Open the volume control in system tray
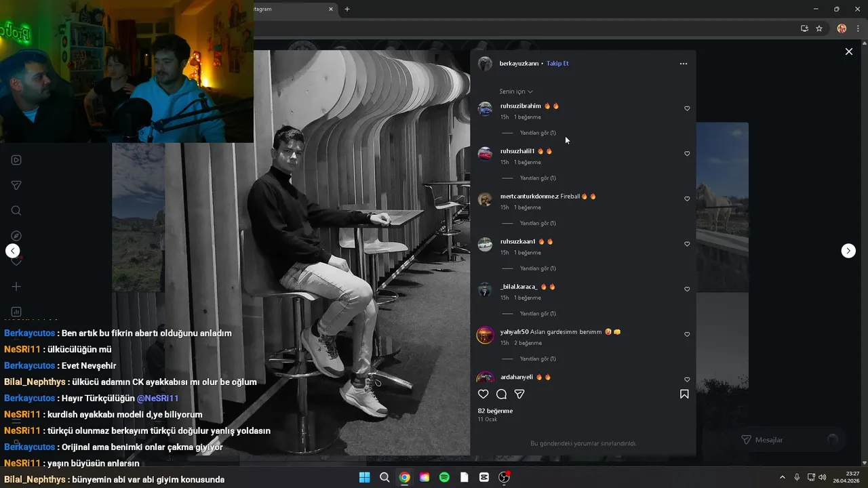The height and width of the screenshot is (488, 868). click(823, 477)
